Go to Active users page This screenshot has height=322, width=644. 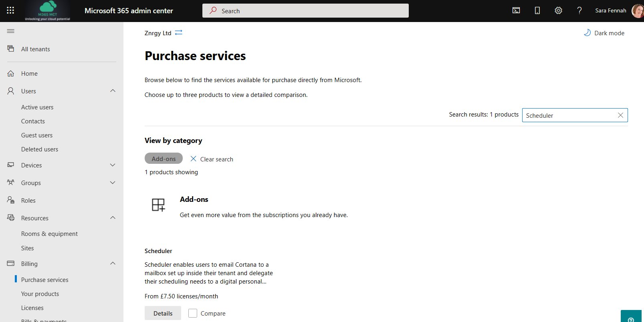point(37,107)
